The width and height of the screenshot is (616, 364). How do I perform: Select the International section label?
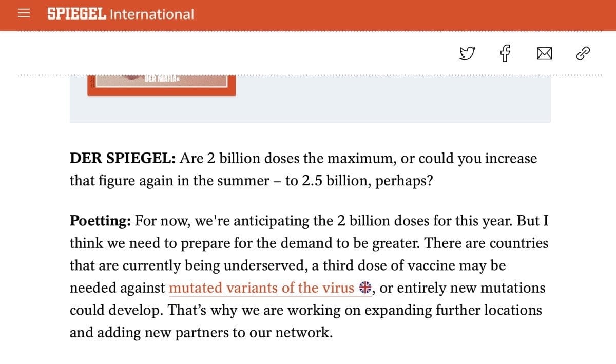coord(152,14)
